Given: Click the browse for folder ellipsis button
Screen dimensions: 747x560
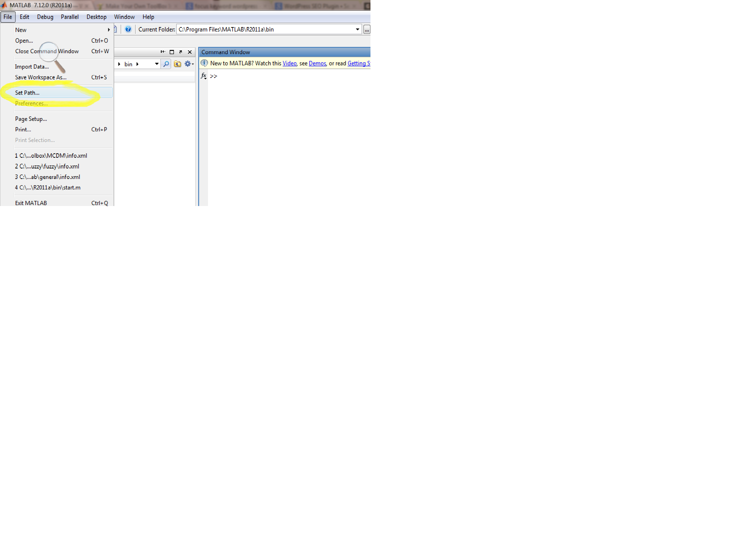Looking at the screenshot, I should [367, 29].
